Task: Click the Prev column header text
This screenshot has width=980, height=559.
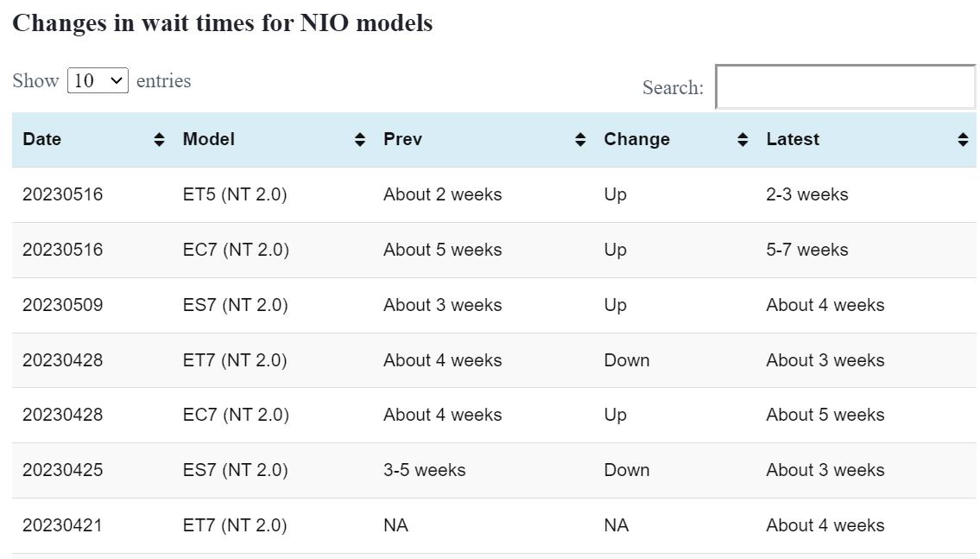Action: [x=402, y=140]
